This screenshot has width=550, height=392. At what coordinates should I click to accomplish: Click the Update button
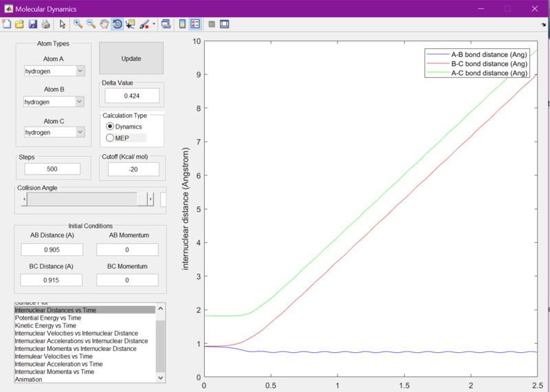click(131, 58)
